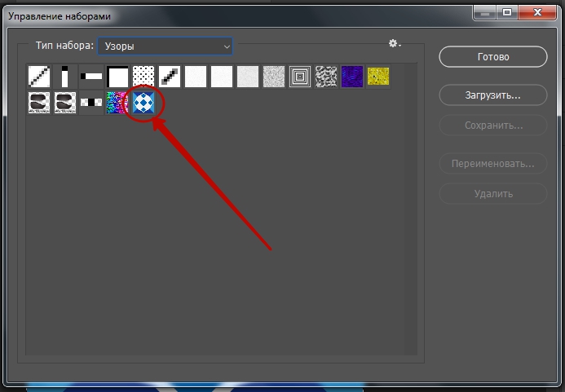Select the gray noise texture pattern
The height and width of the screenshot is (392, 565).
tap(274, 77)
